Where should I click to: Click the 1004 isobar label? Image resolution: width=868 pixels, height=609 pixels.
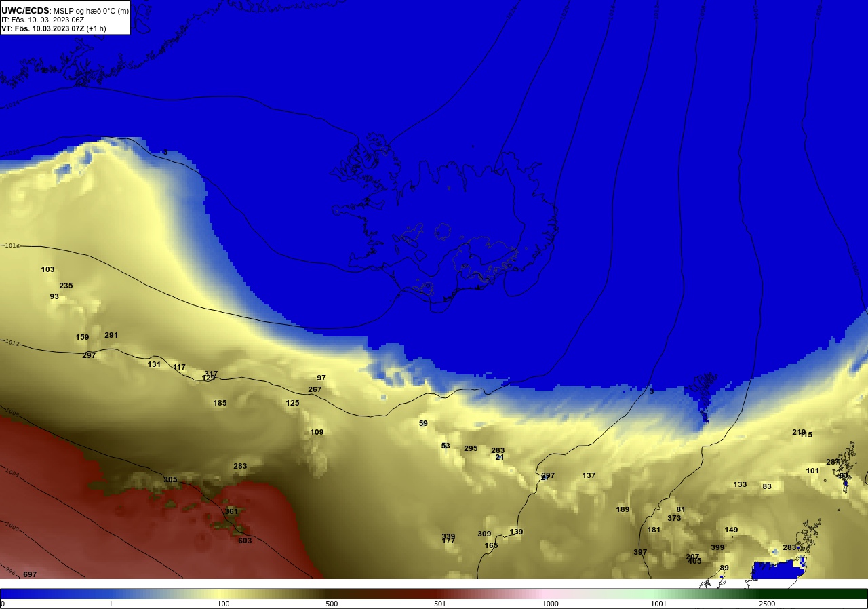click(x=12, y=471)
